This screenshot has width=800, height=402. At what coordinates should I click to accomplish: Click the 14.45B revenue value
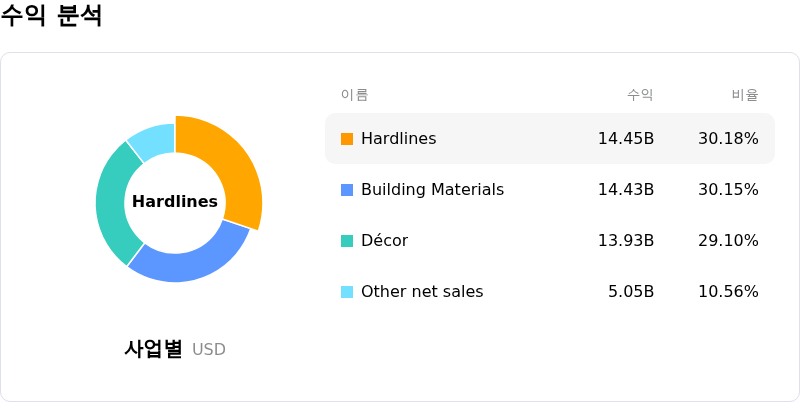point(626,139)
